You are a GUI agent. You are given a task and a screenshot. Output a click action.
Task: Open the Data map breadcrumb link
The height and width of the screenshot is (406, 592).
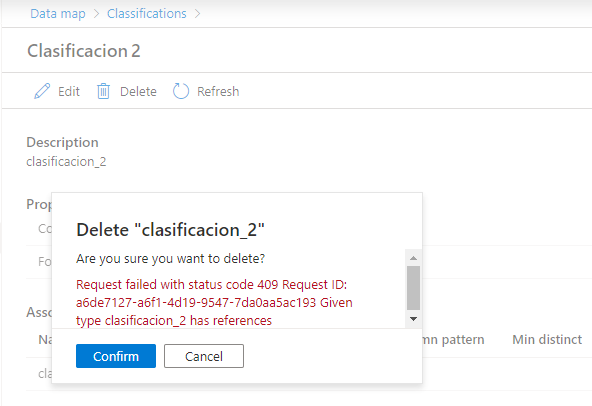(58, 14)
